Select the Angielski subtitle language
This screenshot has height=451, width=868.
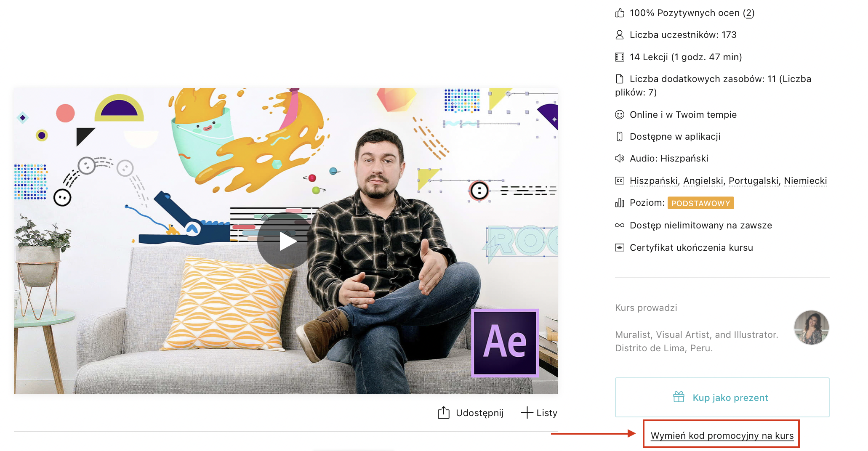click(703, 181)
